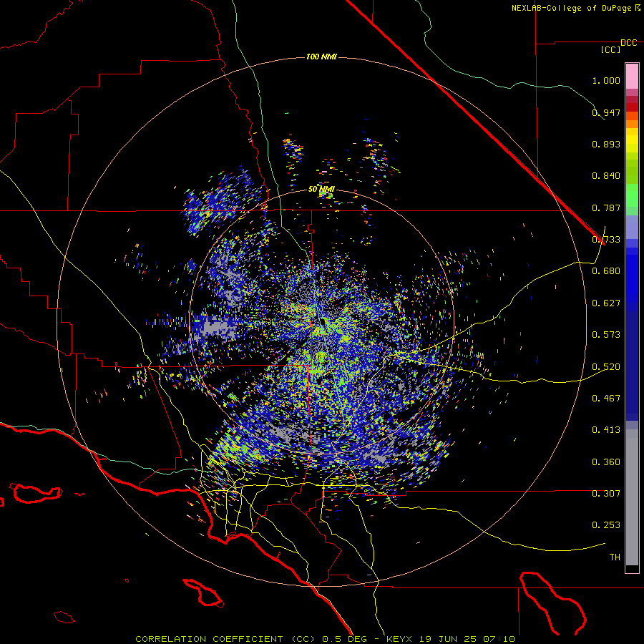Screen dimensions: 644x644
Task: Click the 50 NMI range ring label
Action: (x=321, y=189)
